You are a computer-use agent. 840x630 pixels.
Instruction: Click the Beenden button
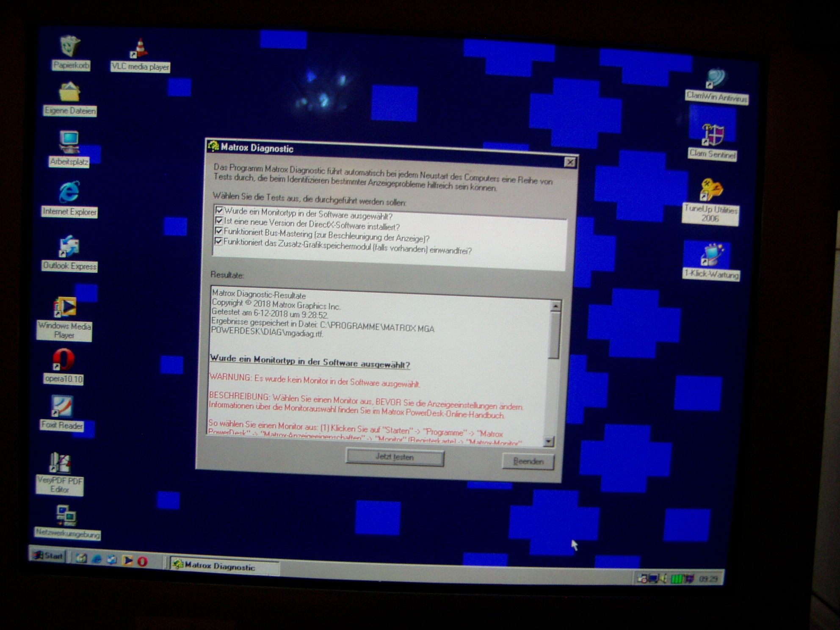[528, 461]
